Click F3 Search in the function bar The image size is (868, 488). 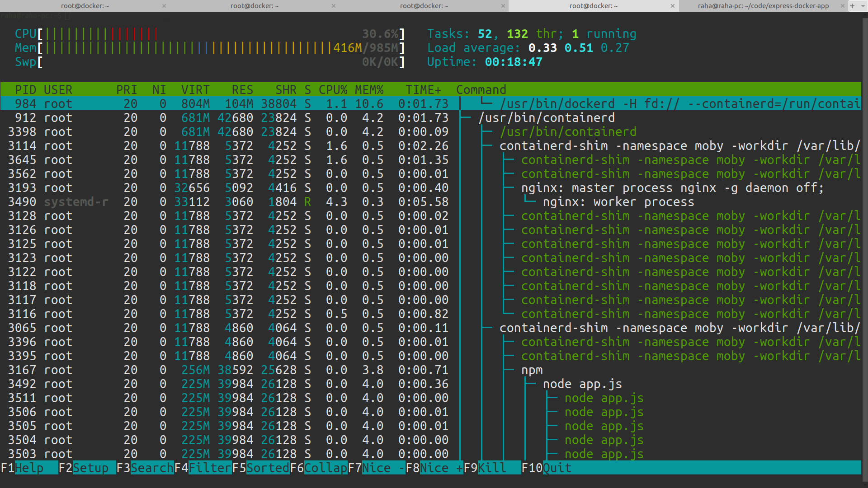145,468
